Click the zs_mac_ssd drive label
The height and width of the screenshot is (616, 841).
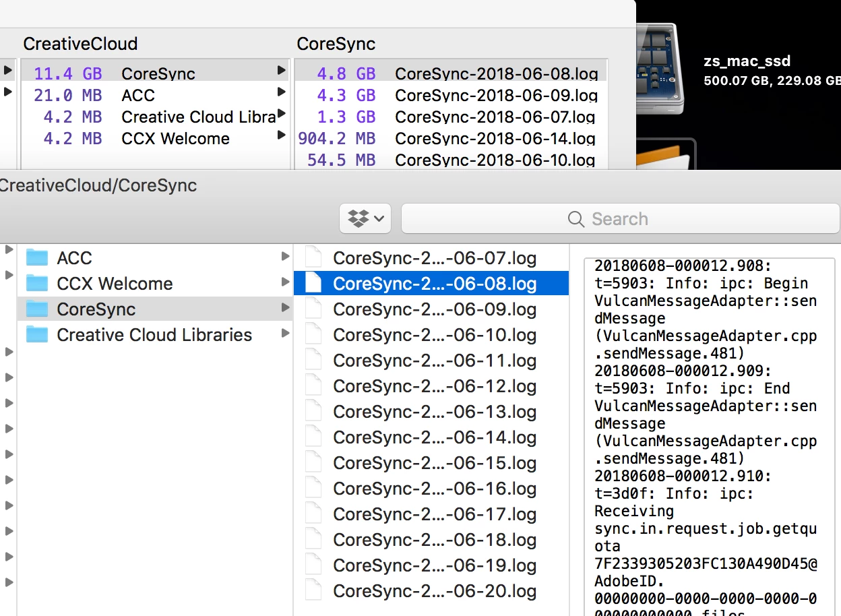tap(747, 61)
